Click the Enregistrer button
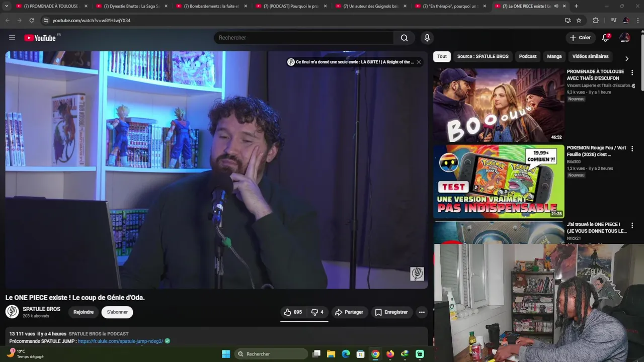644x362 pixels. tap(391, 312)
